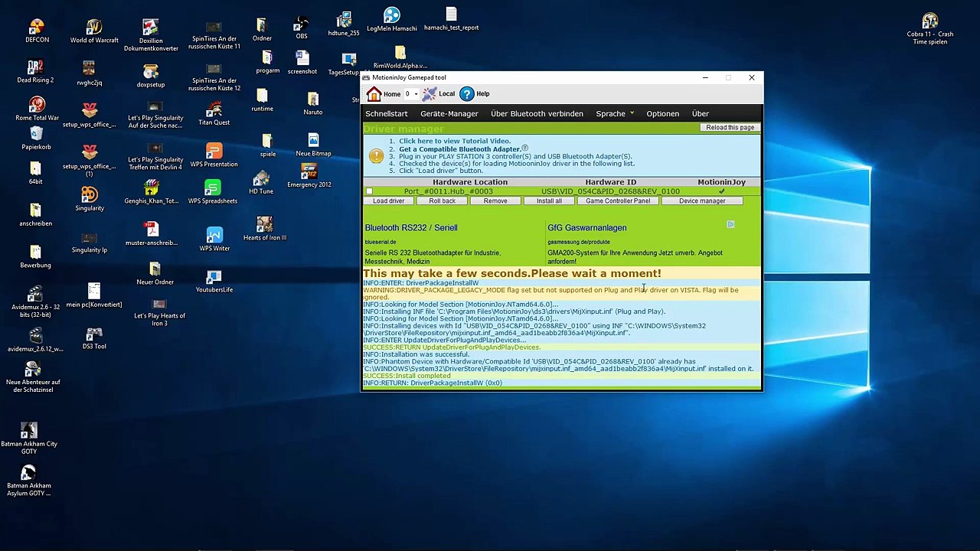Select the WPS Writer shortcut
Image resolution: width=980 pixels, height=551 pixels.
point(214,240)
